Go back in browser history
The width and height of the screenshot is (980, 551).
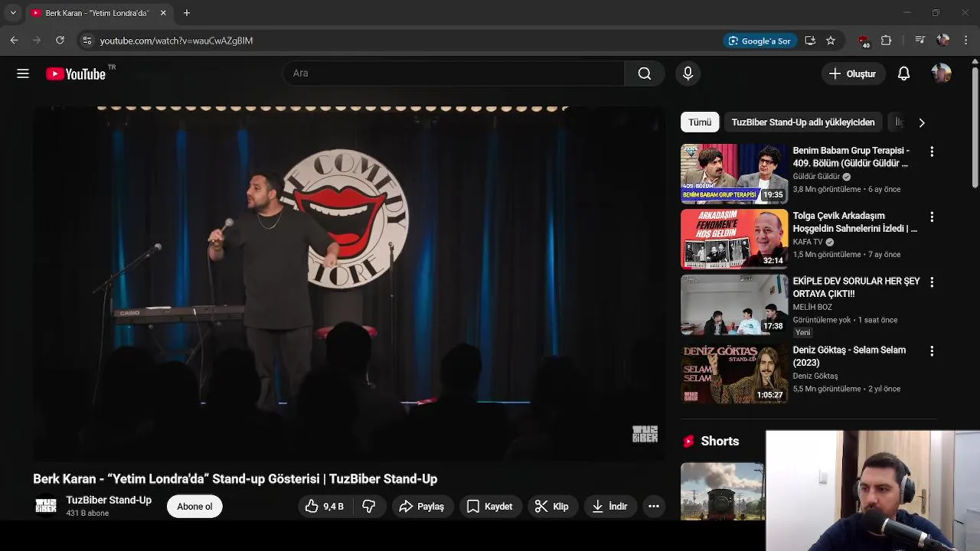[x=14, y=41]
